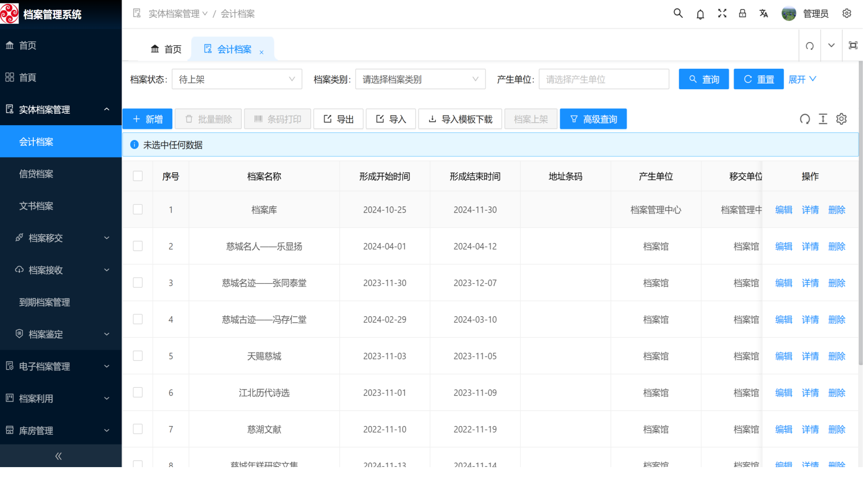Screen dimensions: 868x480
Task: Click the lock screen icon
Action: click(742, 13)
